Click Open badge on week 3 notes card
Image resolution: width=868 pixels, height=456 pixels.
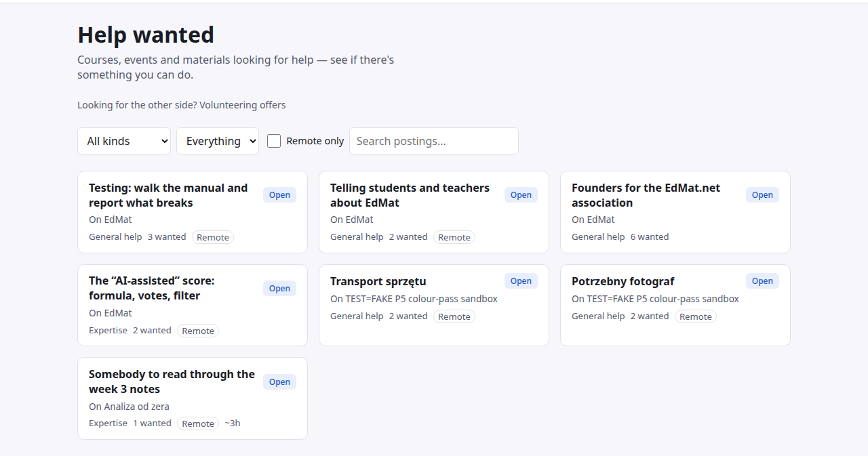tap(279, 382)
